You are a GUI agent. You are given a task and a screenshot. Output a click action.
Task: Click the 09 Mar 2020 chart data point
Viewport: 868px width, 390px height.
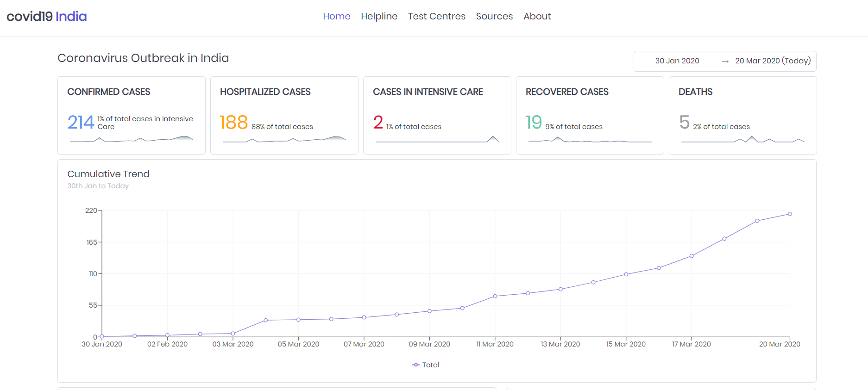(429, 311)
